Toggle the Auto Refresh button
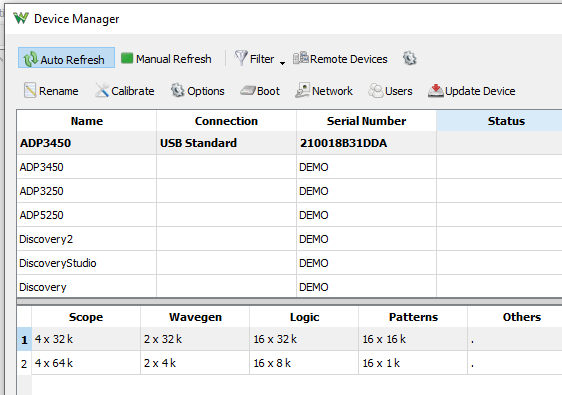The width and height of the screenshot is (562, 395). pos(66,58)
